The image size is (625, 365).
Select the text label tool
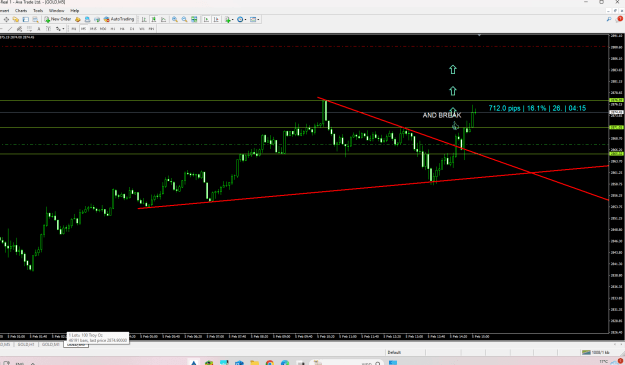coord(49,29)
